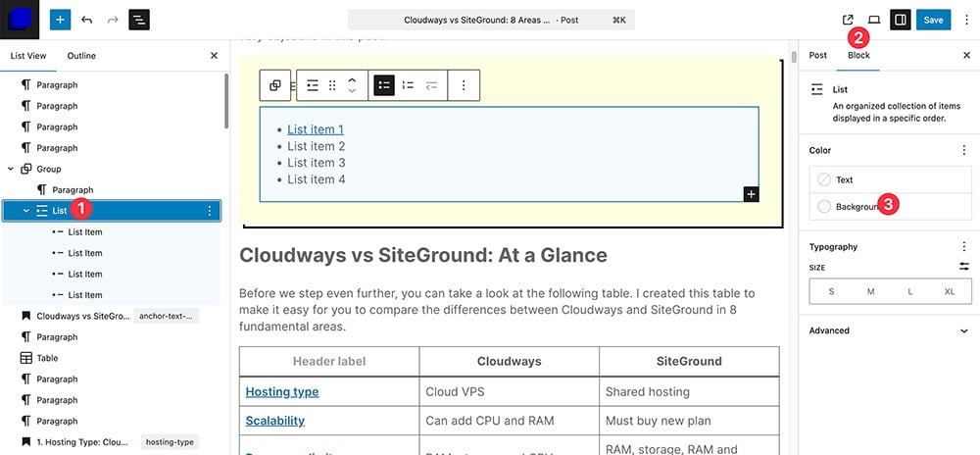Open the editor options kebab menu

[x=967, y=20]
